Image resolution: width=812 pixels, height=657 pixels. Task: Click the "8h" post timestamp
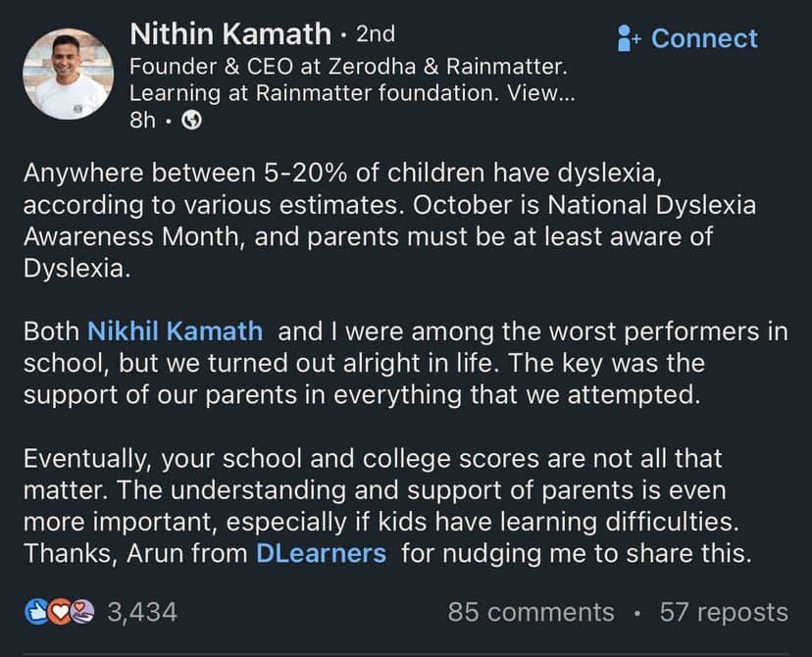click(x=145, y=120)
